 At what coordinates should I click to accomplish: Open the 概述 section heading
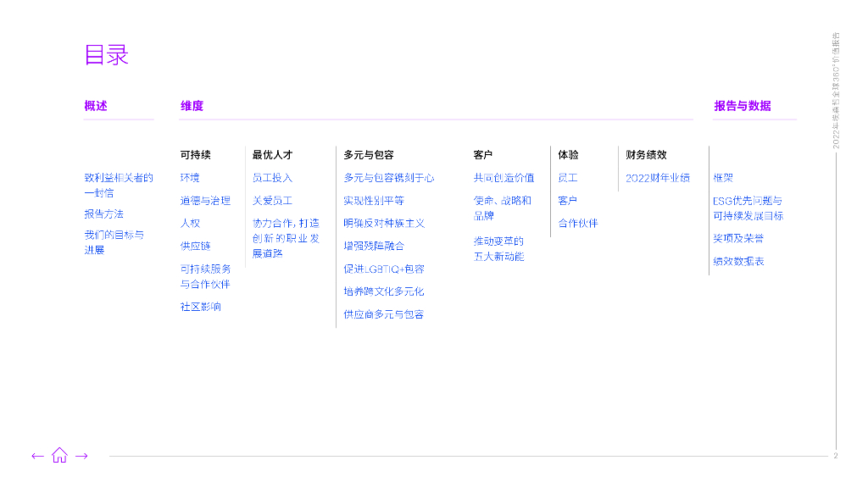click(x=96, y=106)
